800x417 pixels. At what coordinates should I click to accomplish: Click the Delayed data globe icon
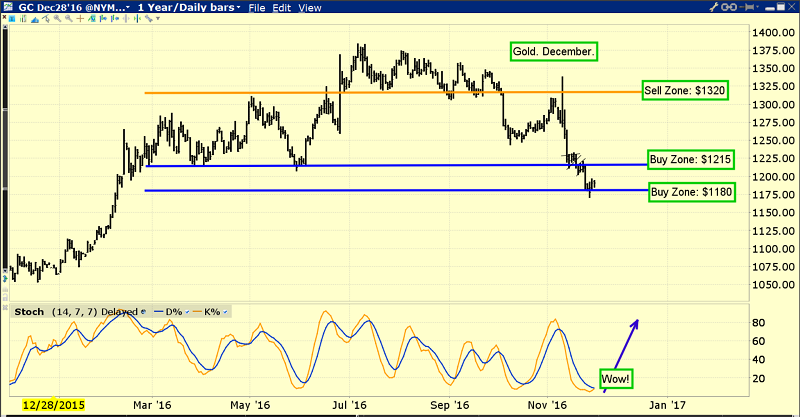tap(143, 311)
